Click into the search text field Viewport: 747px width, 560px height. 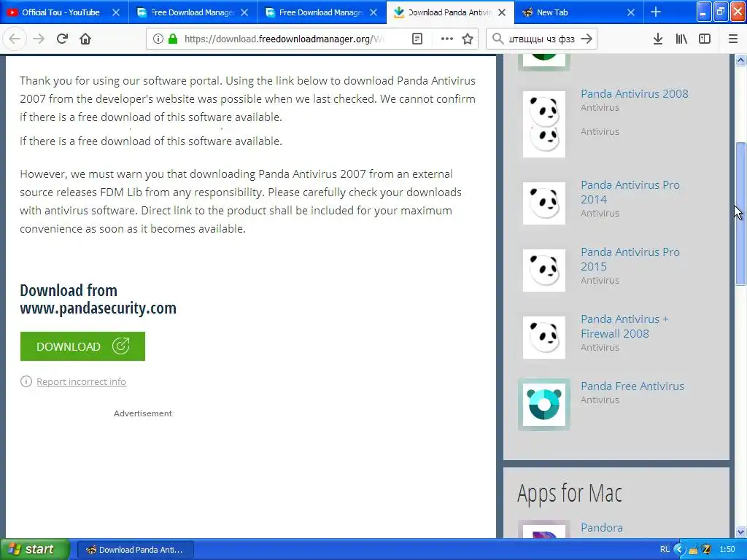pos(542,39)
